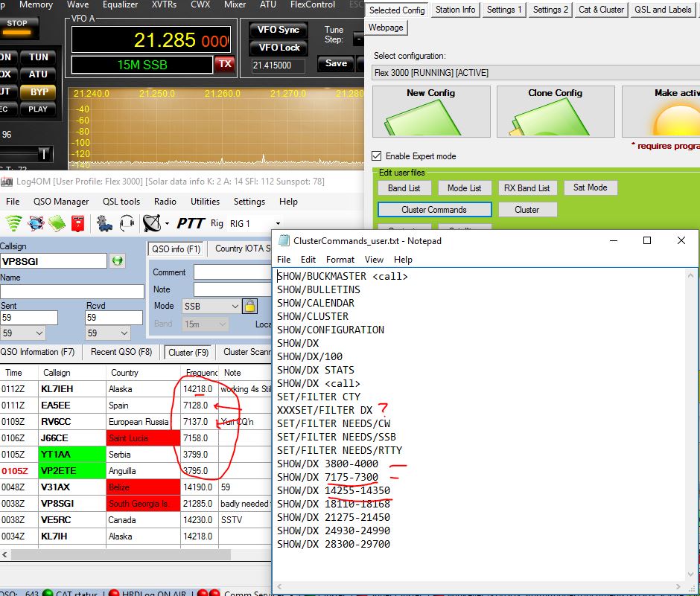Toggle VFO Lock button
700x596 pixels.
tap(278, 48)
